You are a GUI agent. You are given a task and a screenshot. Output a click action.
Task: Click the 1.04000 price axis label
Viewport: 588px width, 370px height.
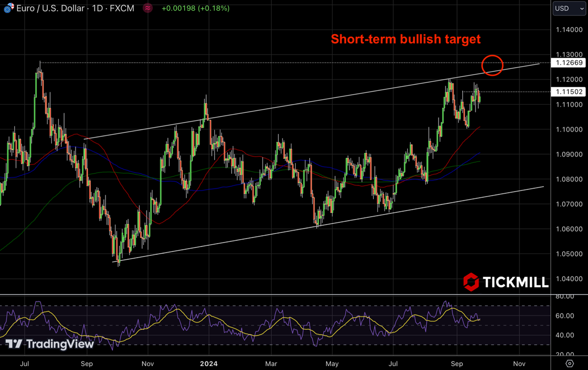point(569,279)
